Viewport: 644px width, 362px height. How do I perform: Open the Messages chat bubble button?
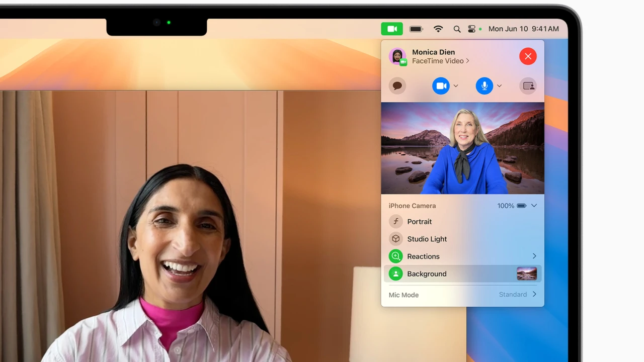397,86
